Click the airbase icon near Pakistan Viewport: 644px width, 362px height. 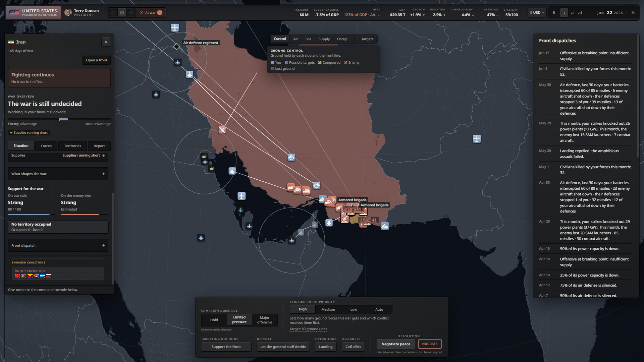click(477, 138)
